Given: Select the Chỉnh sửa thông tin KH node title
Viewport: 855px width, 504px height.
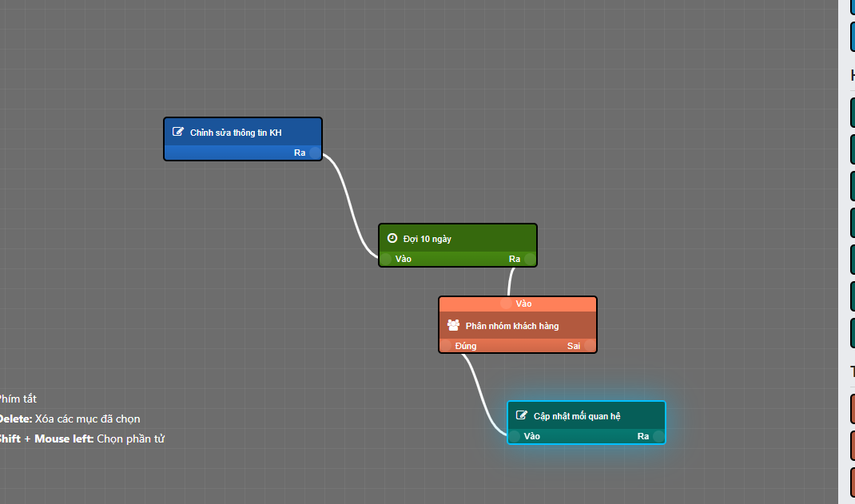Looking at the screenshot, I should 236,133.
